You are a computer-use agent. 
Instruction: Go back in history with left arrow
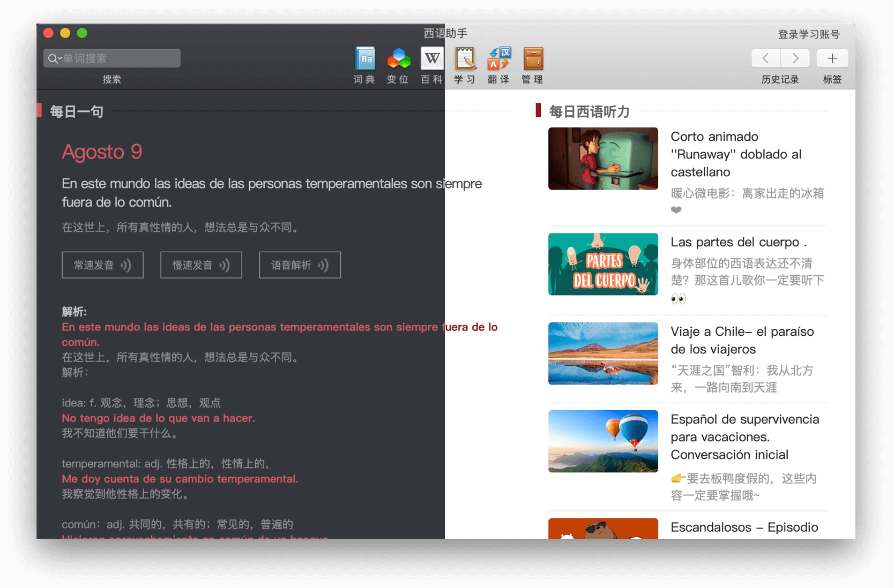coord(765,58)
